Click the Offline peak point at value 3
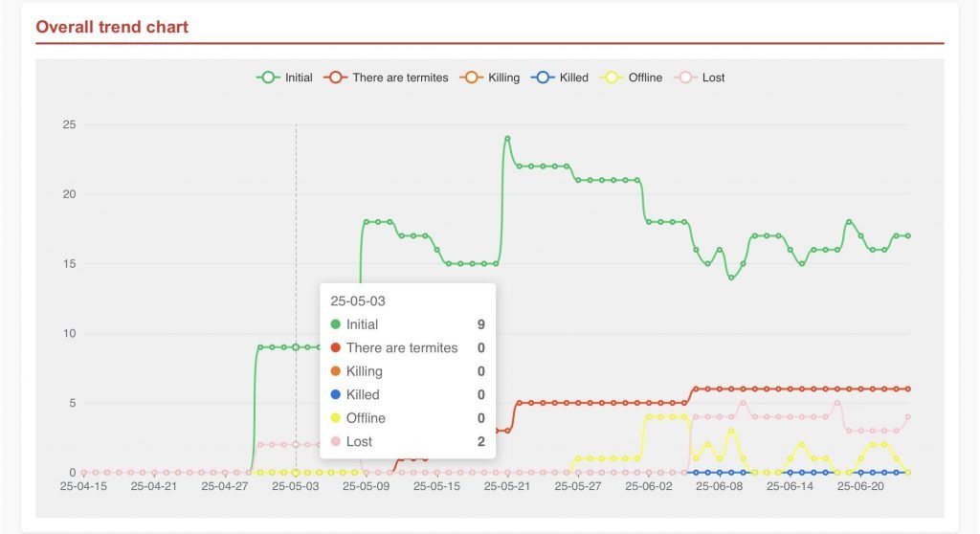Viewport: 980px width, 534px height. 731,431
